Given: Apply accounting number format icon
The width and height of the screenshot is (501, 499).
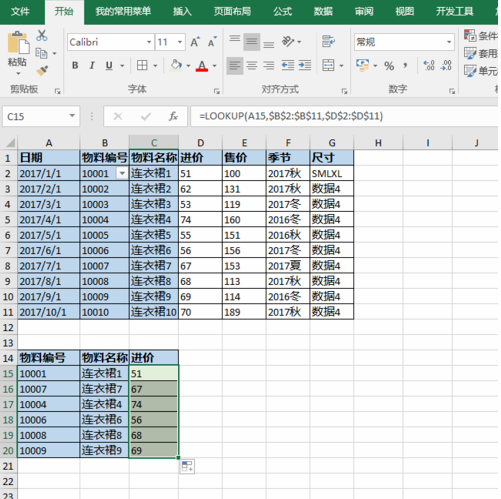Looking at the screenshot, I should [362, 65].
